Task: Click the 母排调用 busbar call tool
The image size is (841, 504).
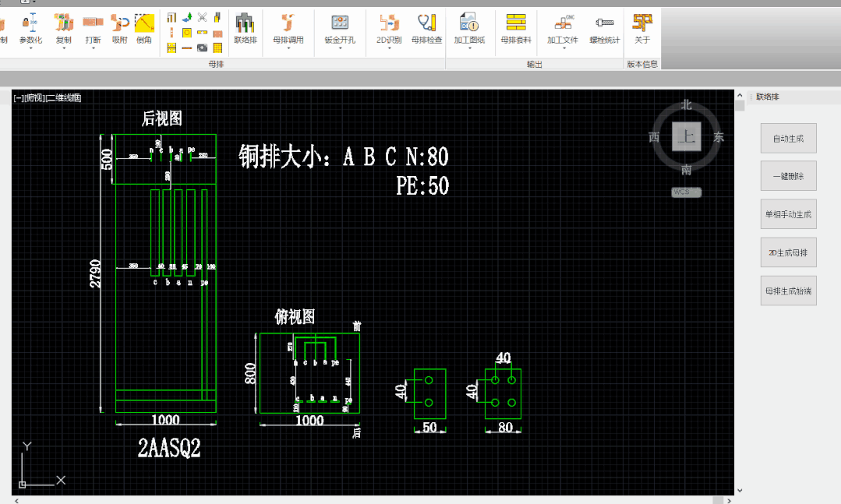Action: pos(288,28)
